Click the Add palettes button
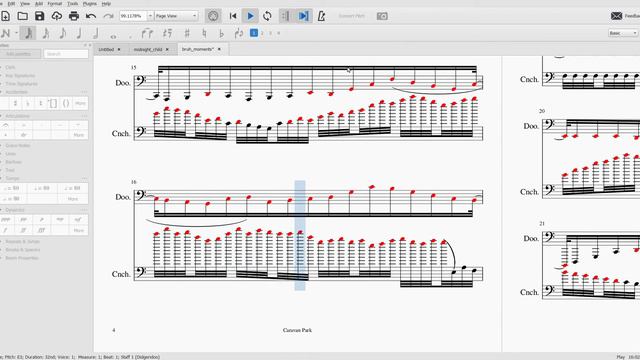 tap(20, 54)
